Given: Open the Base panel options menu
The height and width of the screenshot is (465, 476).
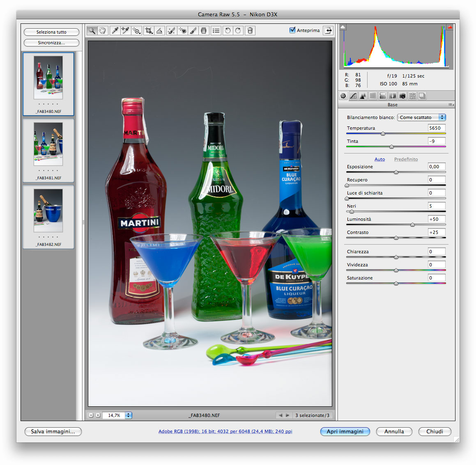Looking at the screenshot, I should click(451, 105).
